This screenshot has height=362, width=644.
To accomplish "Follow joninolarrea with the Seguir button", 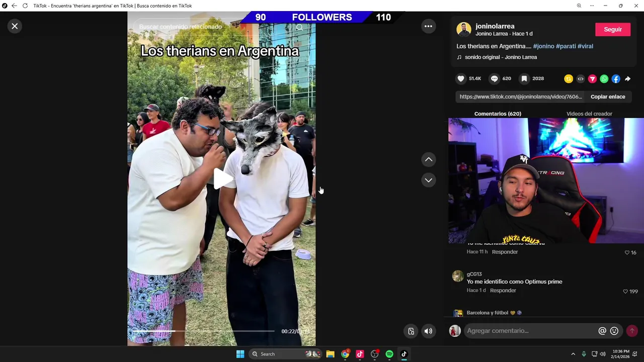I will (x=613, y=30).
